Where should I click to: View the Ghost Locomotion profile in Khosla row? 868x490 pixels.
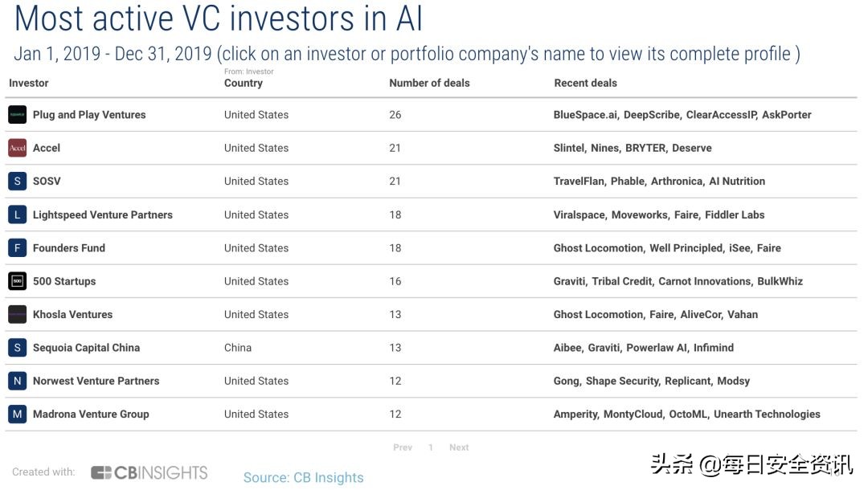[x=598, y=315]
